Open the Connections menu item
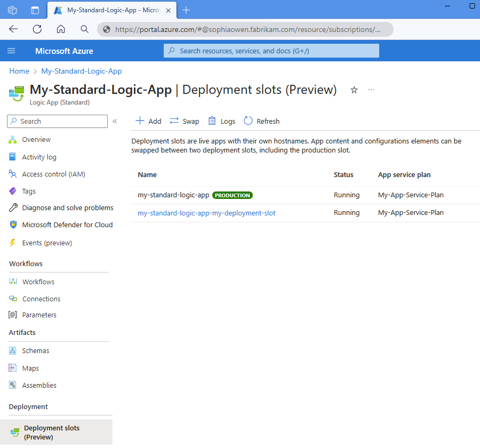 41,299
